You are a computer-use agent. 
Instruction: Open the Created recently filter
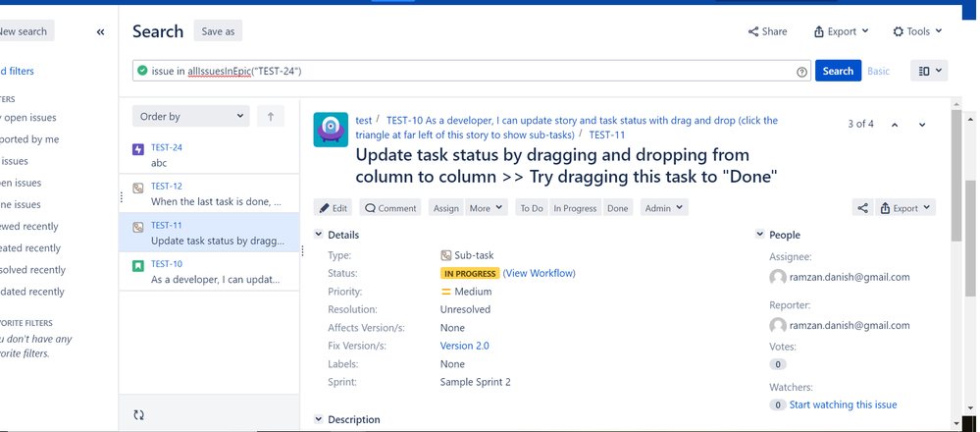30,248
